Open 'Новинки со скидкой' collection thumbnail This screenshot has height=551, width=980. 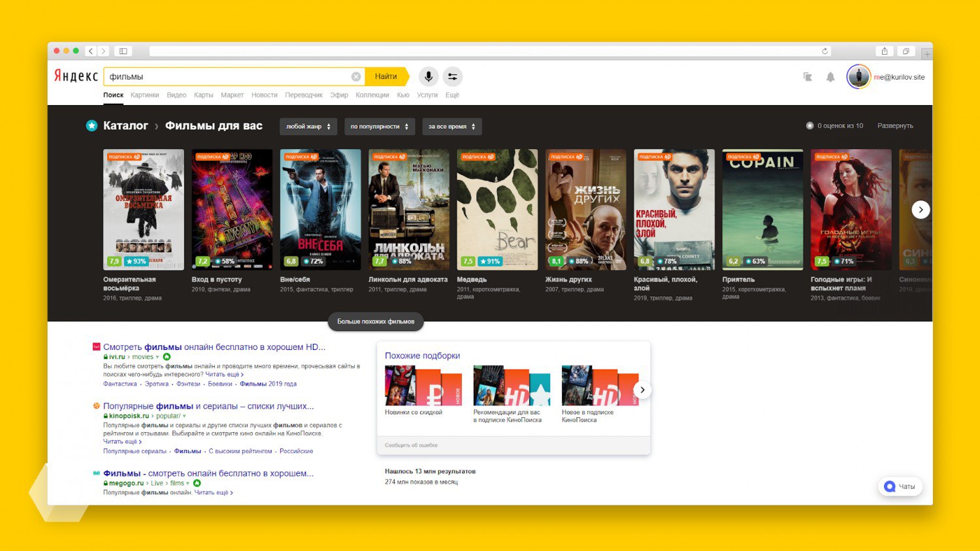pyautogui.click(x=423, y=386)
